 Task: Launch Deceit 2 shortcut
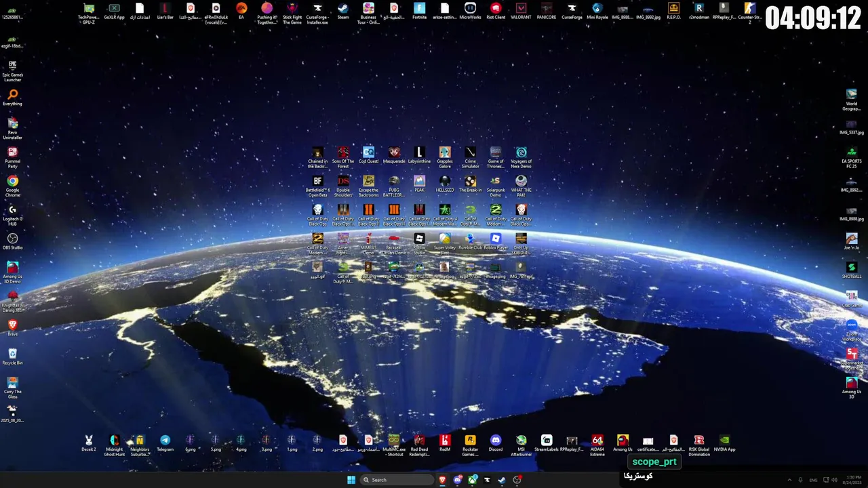89,443
